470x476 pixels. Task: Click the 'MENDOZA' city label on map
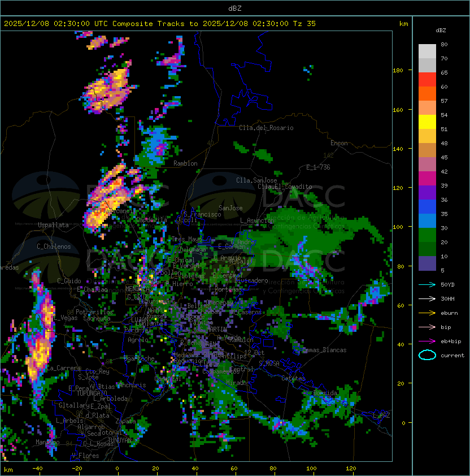coord(137,289)
